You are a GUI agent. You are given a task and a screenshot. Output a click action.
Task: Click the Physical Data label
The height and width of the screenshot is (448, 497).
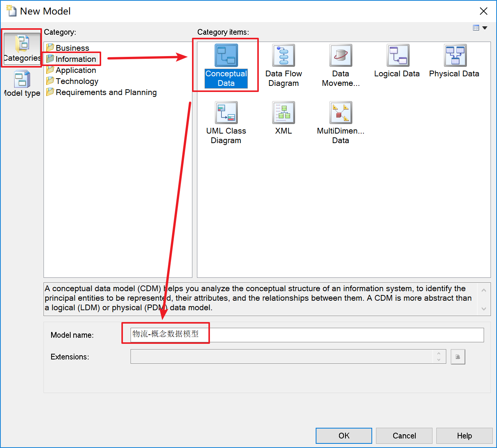tap(454, 74)
